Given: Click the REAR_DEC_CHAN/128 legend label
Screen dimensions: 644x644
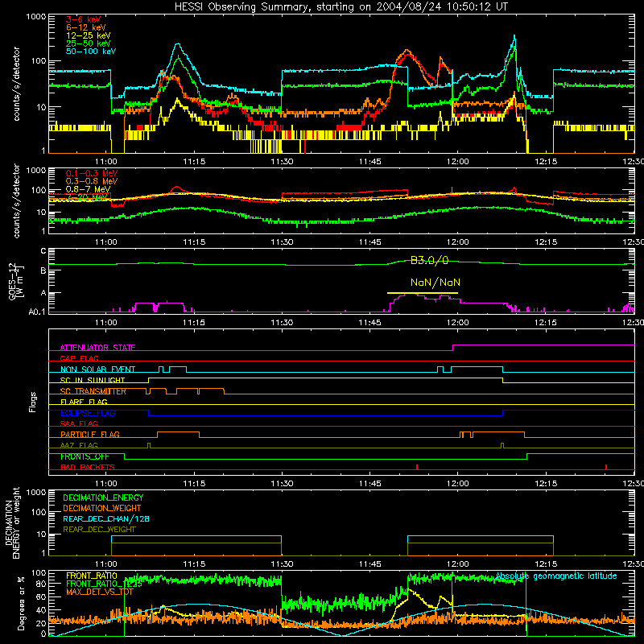Looking at the screenshot, I should click(106, 519).
